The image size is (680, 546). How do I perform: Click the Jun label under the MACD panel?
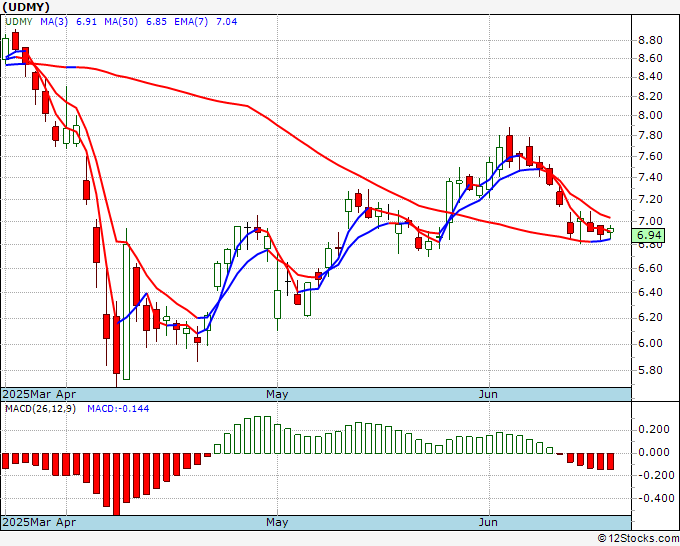tap(488, 522)
